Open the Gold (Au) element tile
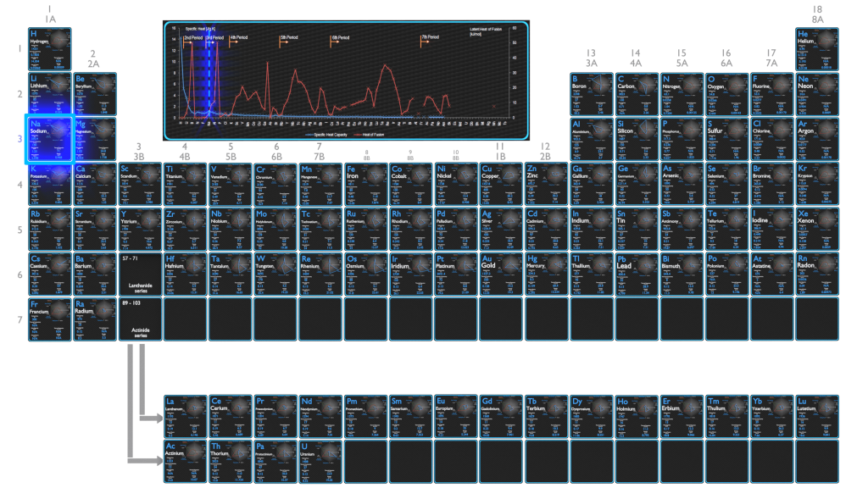This screenshot has width=868, height=488. (x=501, y=274)
